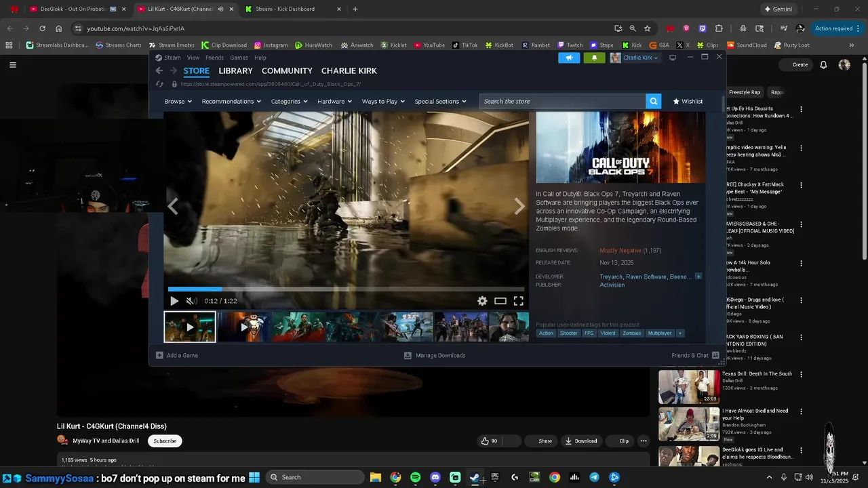Screen dimensions: 868x488
Task: Open Steam announcements megaphone button
Action: tap(569, 58)
